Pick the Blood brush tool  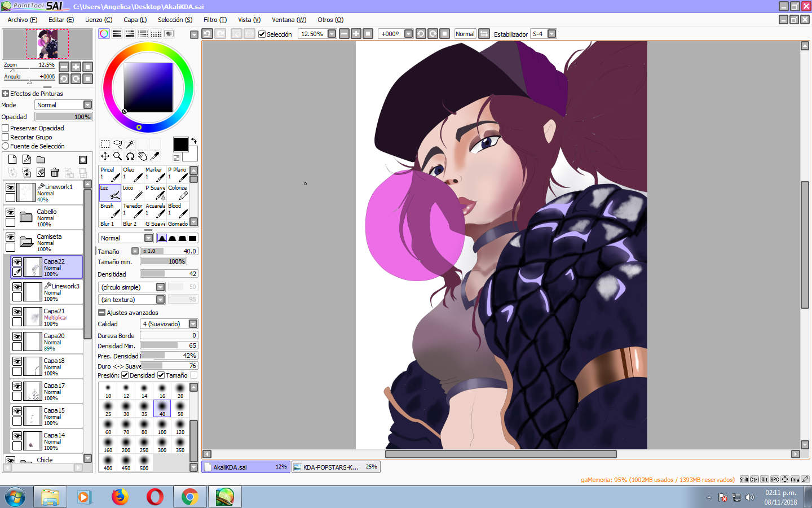tap(178, 211)
